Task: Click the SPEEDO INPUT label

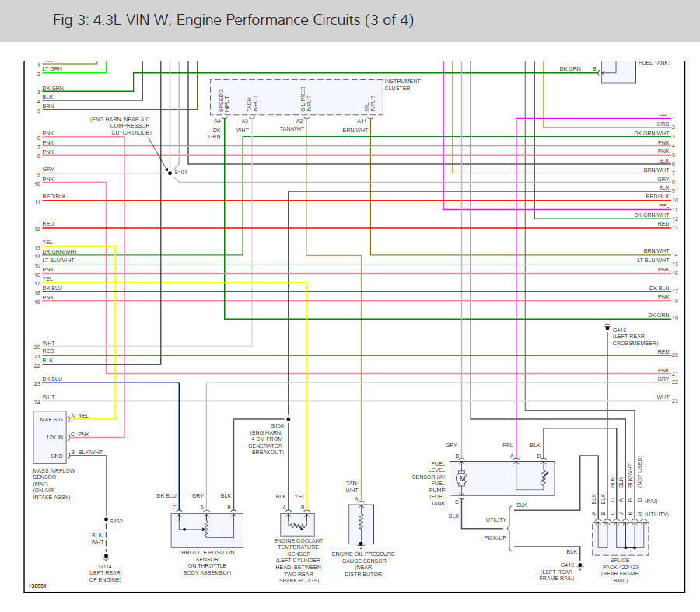Action: click(224, 101)
